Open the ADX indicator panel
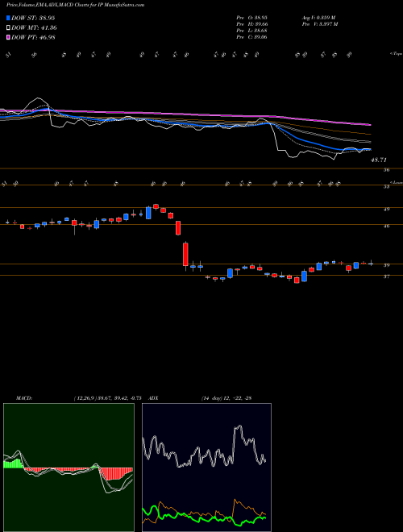The width and height of the screenshot is (403, 532). [x=206, y=468]
